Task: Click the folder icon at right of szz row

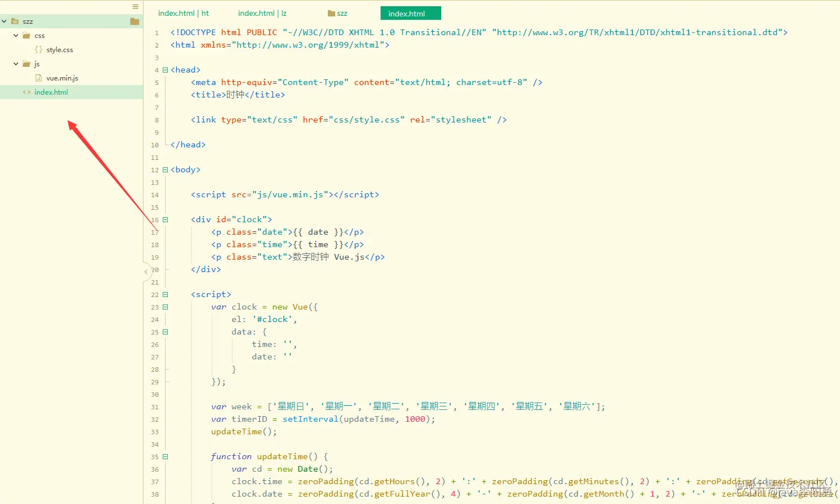Action: pos(134,22)
